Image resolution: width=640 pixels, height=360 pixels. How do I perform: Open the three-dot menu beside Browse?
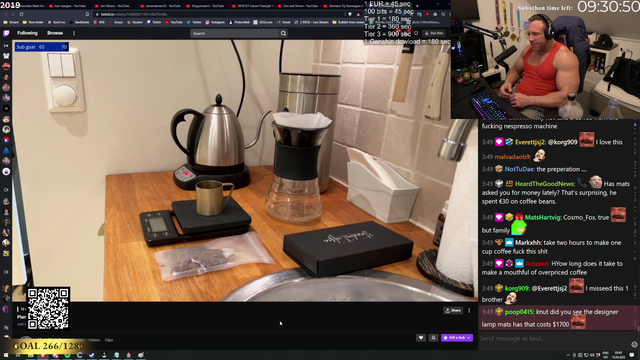(74, 33)
